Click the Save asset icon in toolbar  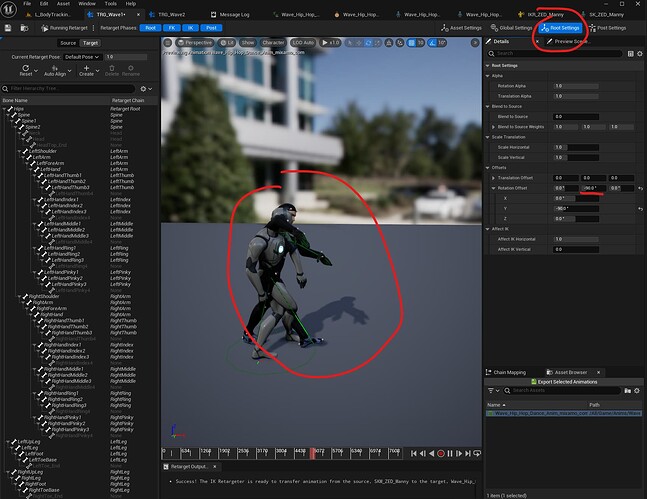point(9,28)
